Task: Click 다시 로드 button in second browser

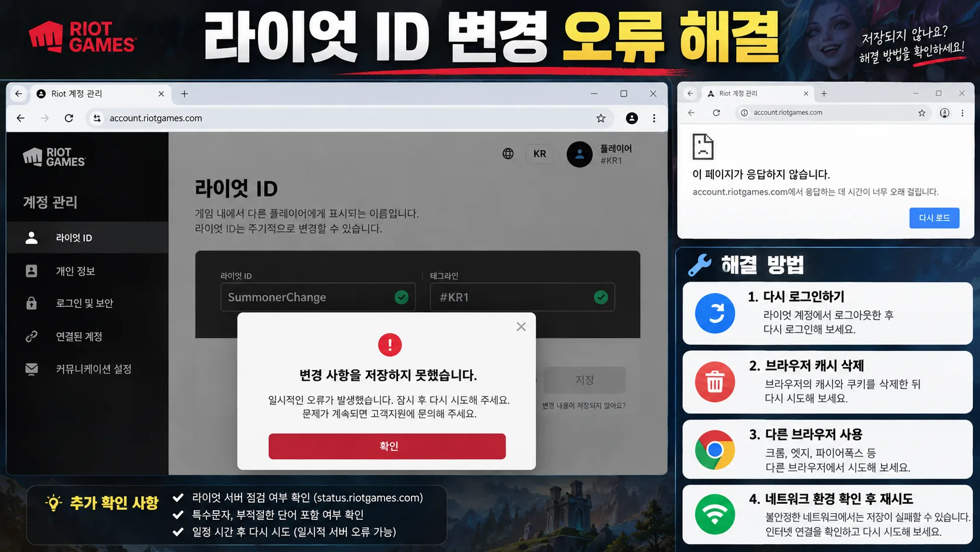Action: pos(934,218)
